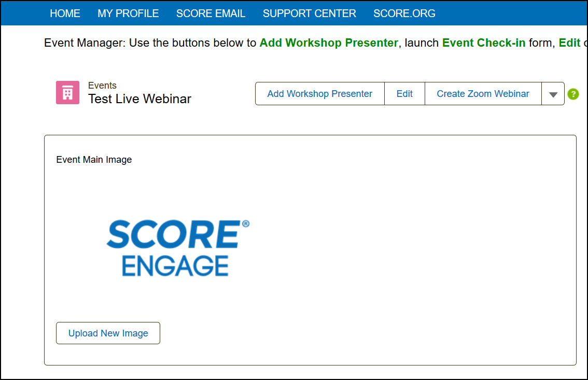This screenshot has width=588, height=380.
Task: Open the HOME navigation item
Action: point(65,13)
